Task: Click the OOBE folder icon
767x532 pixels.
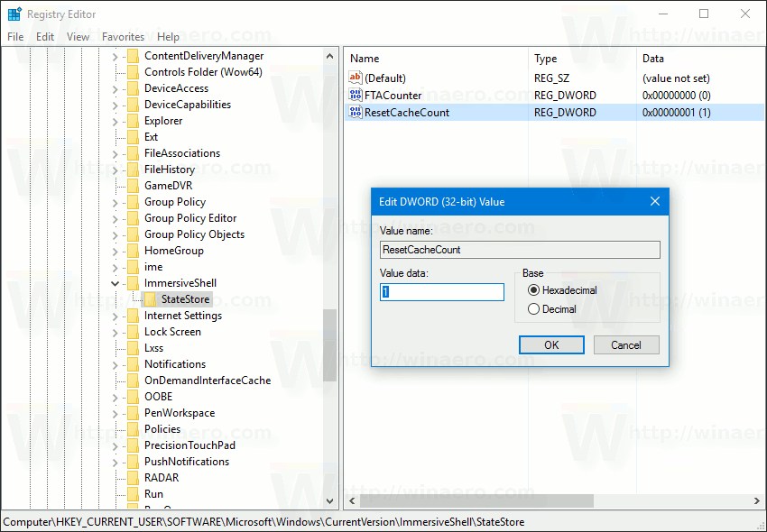Action: point(133,397)
